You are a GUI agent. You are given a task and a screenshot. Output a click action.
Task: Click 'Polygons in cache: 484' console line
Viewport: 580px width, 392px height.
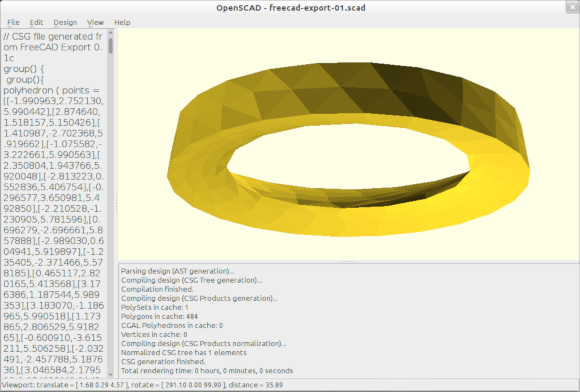[159, 316]
